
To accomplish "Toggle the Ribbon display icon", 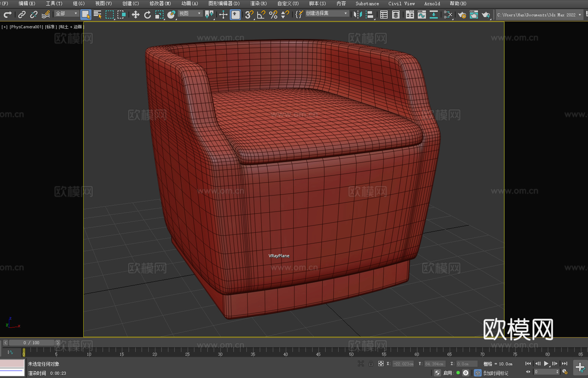I will 410,14.
